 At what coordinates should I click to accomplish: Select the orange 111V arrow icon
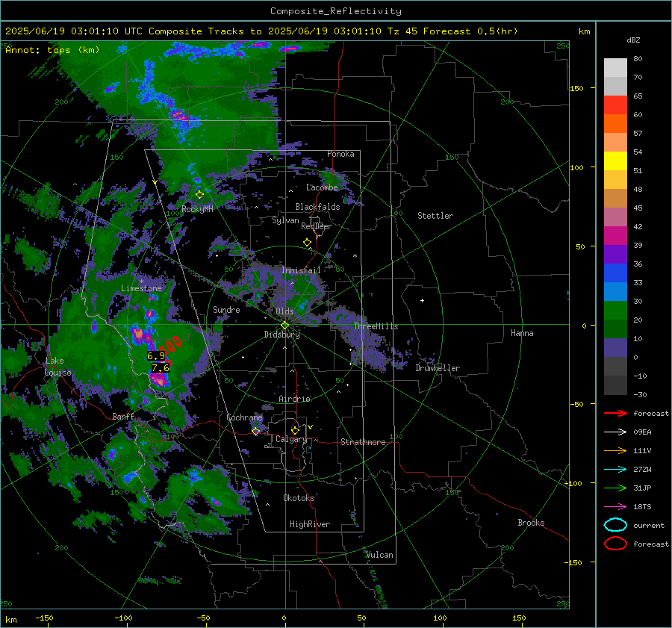coord(615,450)
